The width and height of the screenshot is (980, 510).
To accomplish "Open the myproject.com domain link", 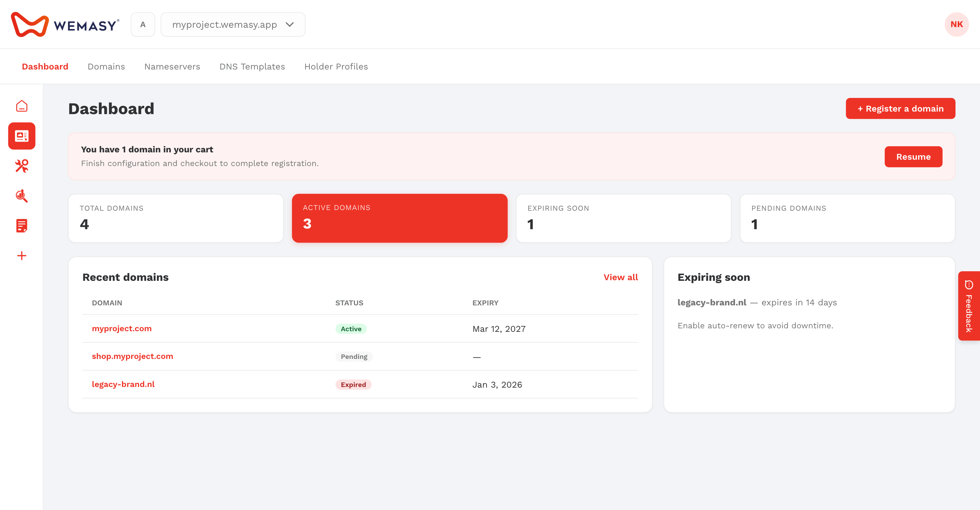I will (x=121, y=328).
